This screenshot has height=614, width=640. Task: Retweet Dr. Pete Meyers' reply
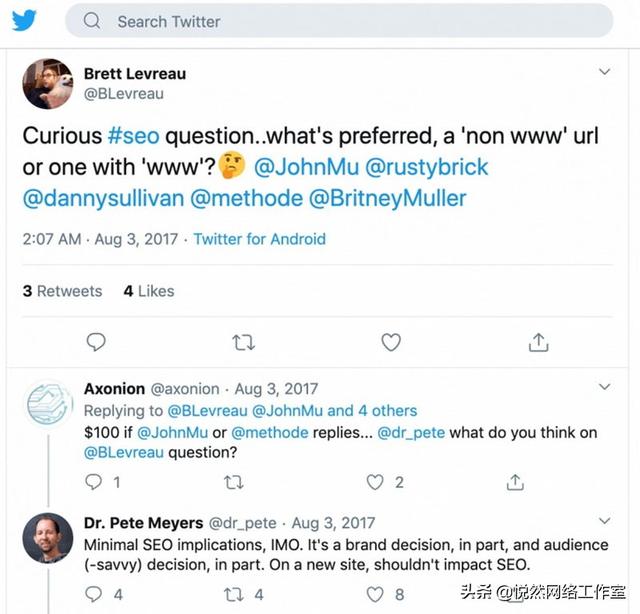point(234,594)
